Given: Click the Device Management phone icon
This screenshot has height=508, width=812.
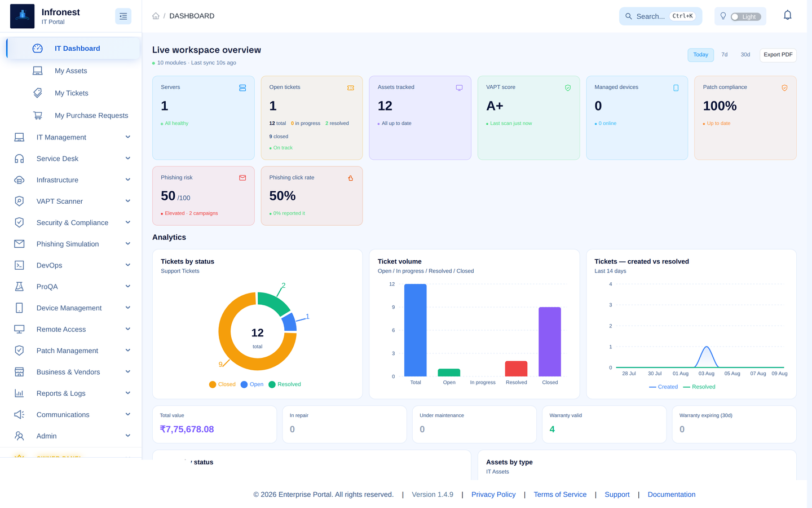Looking at the screenshot, I should click(19, 308).
